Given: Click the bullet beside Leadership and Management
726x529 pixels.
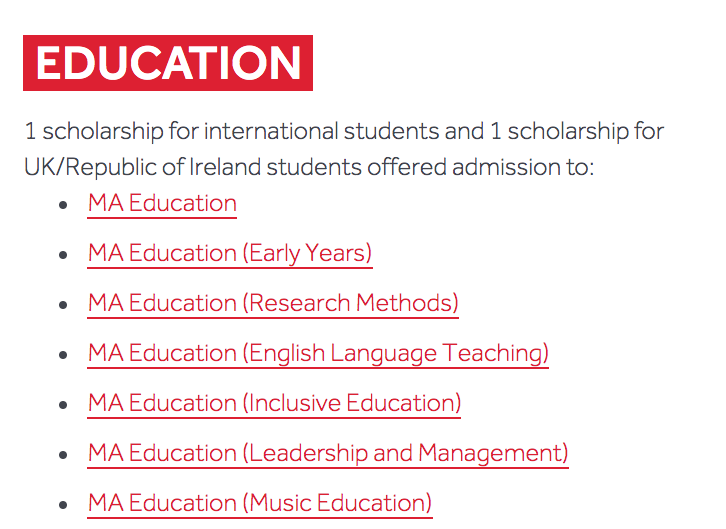Looking at the screenshot, I should tap(63, 455).
